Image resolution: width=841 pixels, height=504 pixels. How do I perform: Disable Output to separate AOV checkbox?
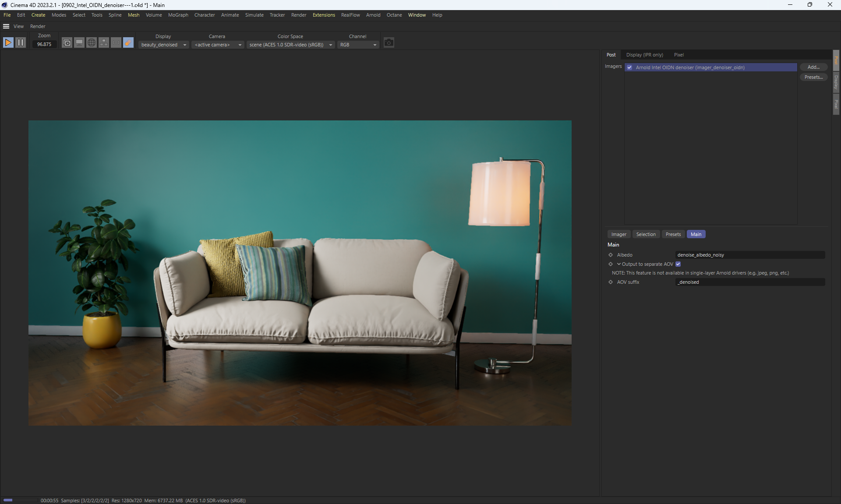coord(678,264)
